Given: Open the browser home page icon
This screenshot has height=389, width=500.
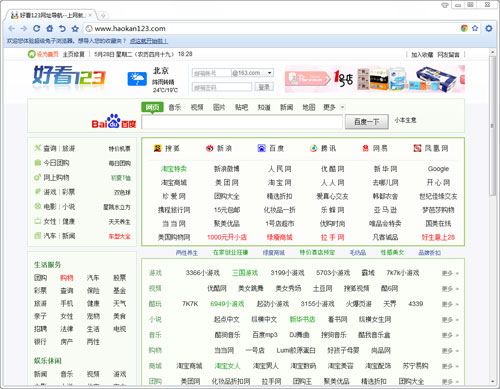Looking at the screenshot, I should 50,29.
